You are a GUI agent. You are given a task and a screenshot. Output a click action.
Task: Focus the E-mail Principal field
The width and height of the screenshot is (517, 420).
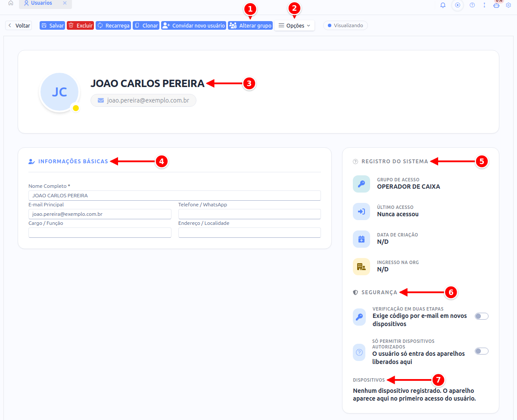[100, 214]
